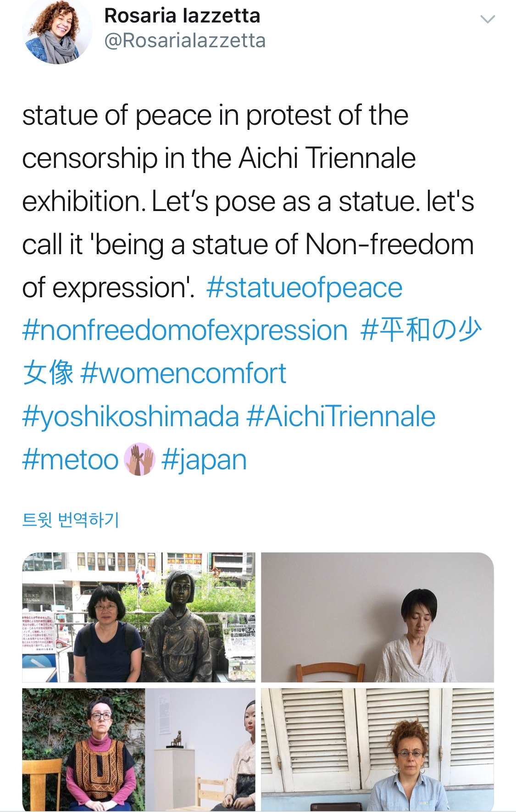Open the Rosaria Iazzetta display name
This screenshot has width=516, height=812.
[182, 16]
